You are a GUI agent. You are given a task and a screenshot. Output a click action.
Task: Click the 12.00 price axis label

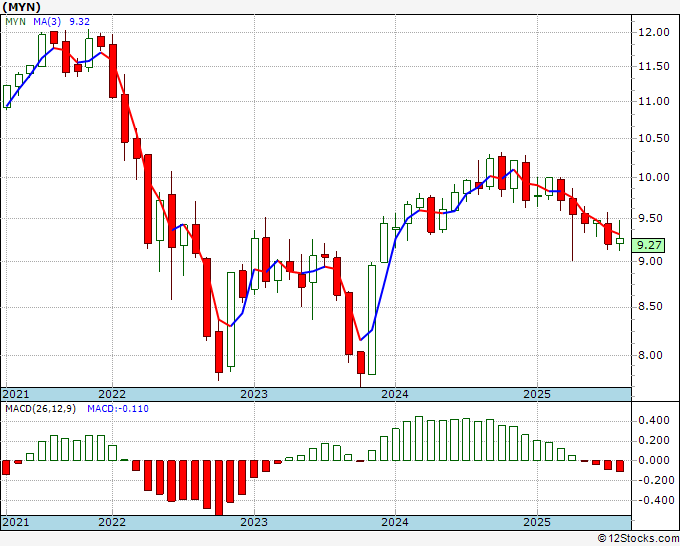654,32
